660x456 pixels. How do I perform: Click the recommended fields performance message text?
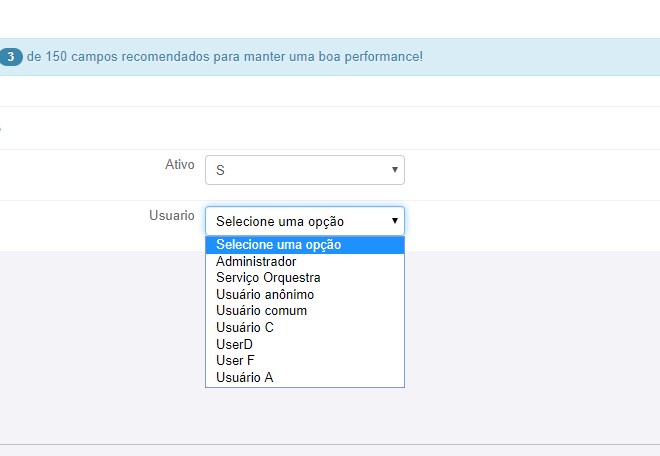225,57
